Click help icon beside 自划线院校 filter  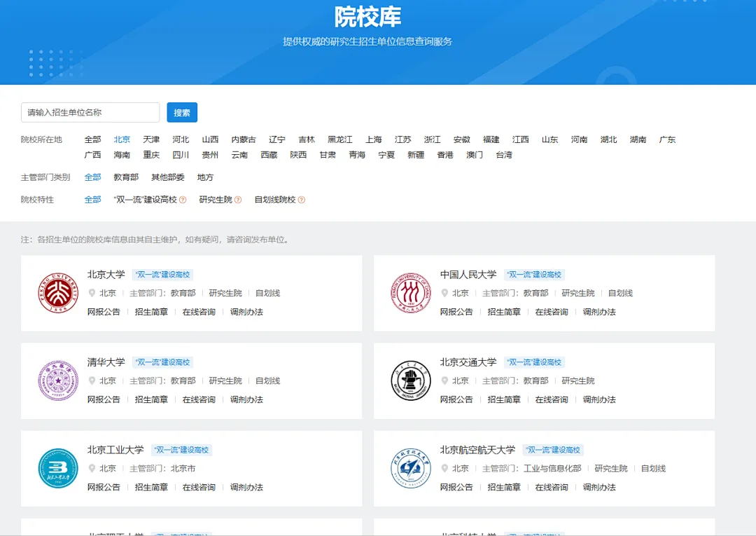pyautogui.click(x=302, y=200)
